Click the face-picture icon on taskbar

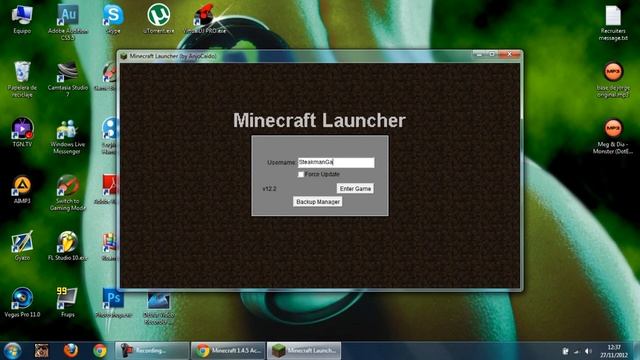41,351
